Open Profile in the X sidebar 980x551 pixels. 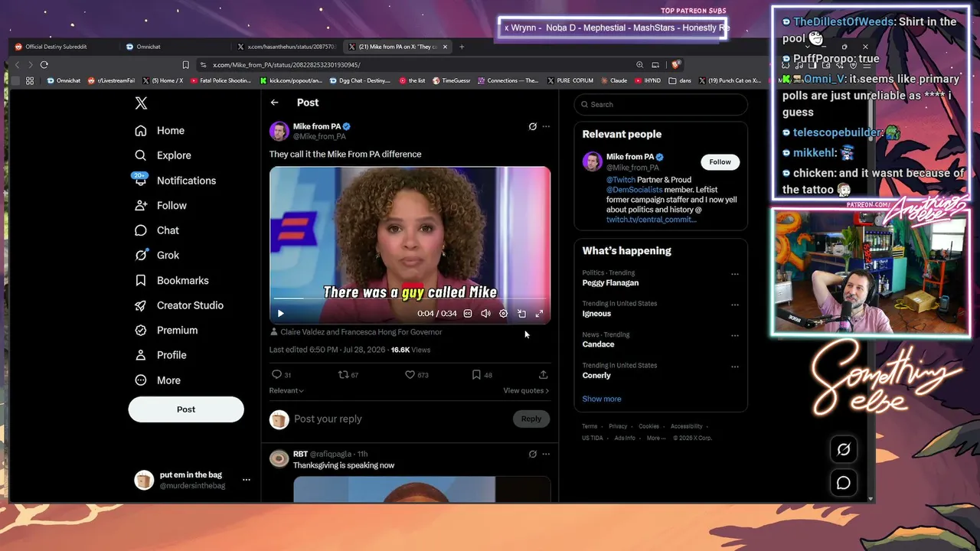tap(161, 355)
